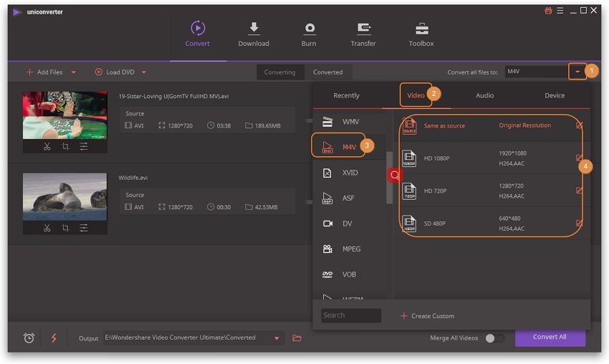
Task: Select the XVID format
Action: tap(349, 173)
